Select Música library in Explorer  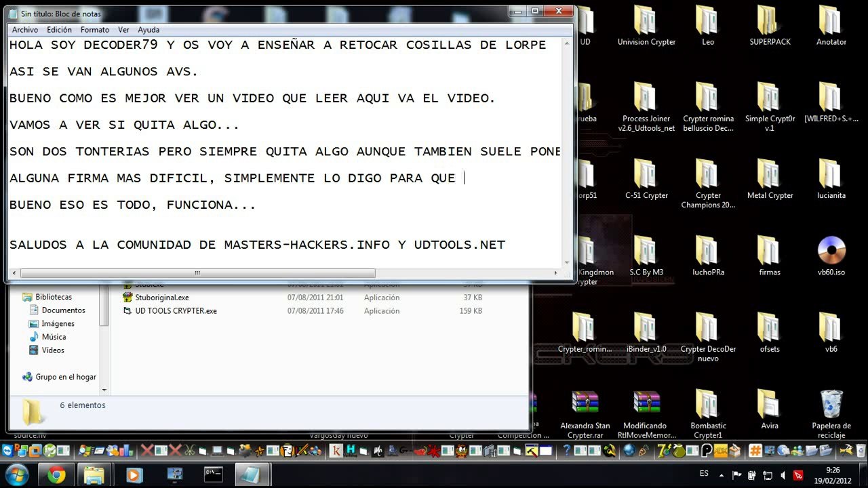54,337
